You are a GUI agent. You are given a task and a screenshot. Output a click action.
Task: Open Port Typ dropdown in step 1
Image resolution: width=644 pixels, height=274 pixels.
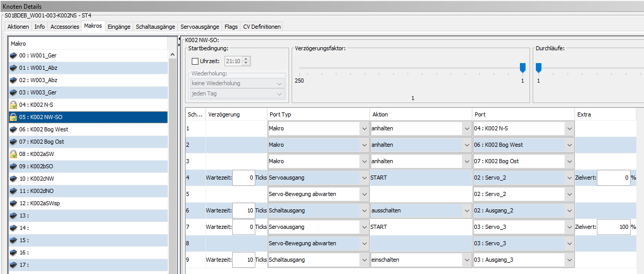(x=318, y=128)
